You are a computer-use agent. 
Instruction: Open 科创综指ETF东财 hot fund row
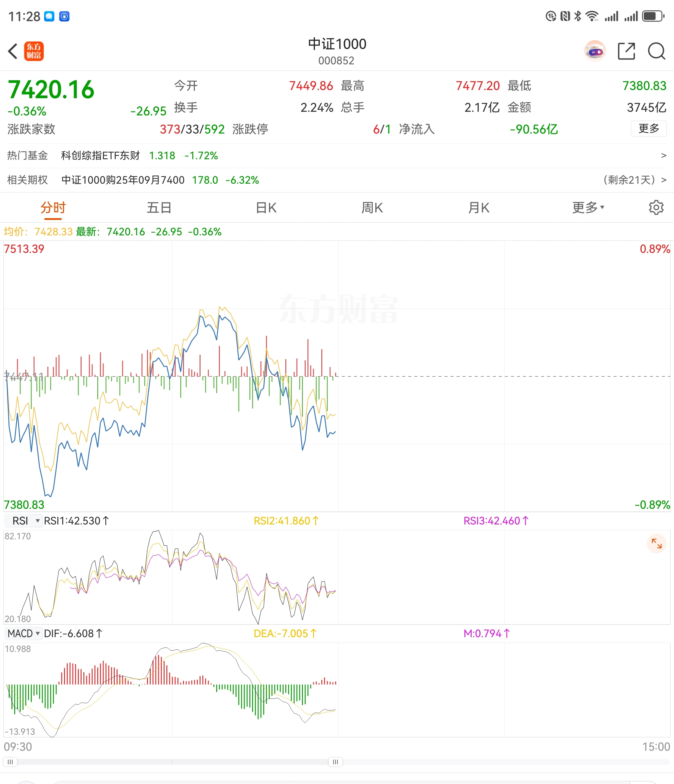337,156
